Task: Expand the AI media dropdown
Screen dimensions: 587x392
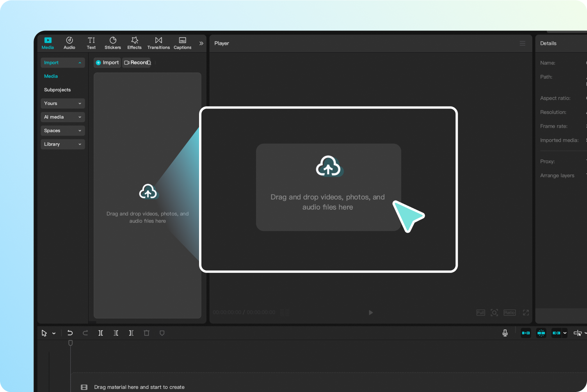Action: pyautogui.click(x=63, y=117)
